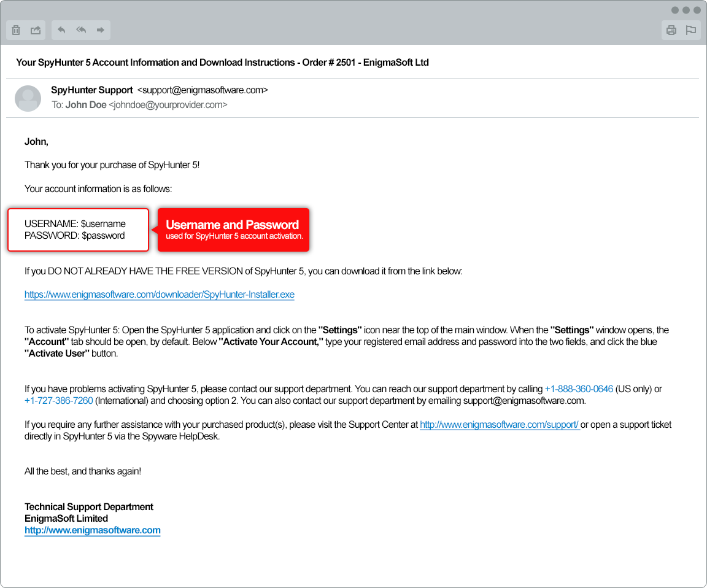Viewport: 707px width, 588px height.
Task: Forward this message using the right-arrow icon
Action: click(x=101, y=30)
